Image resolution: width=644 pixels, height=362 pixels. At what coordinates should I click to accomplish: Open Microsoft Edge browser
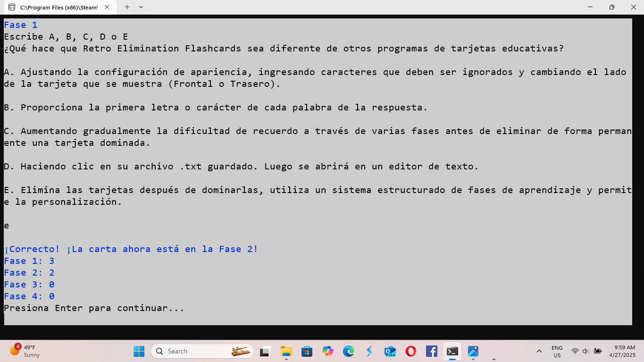348,351
